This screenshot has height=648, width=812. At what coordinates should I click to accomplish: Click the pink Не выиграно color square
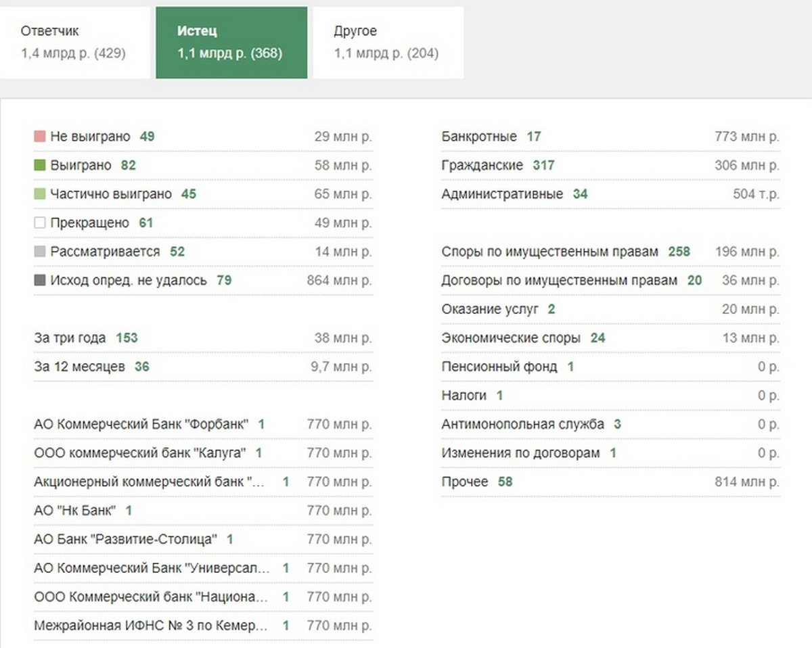tap(39, 137)
